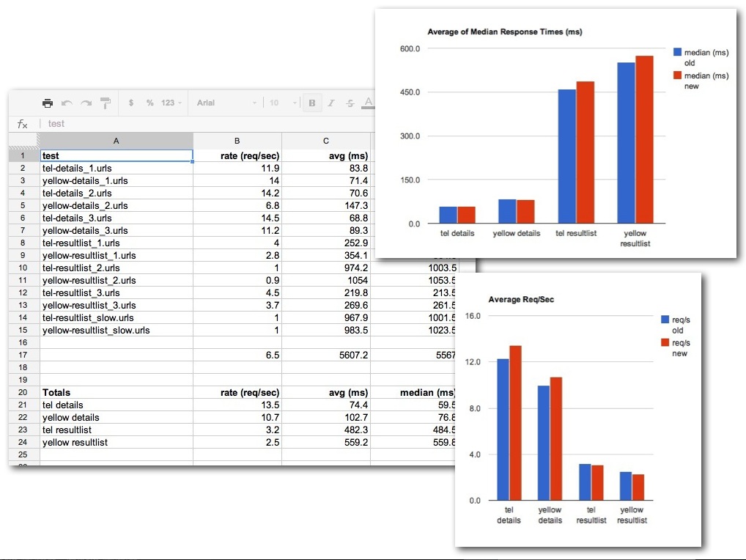Click the Undo arrow icon
Screen dimensions: 746x560
click(x=67, y=103)
